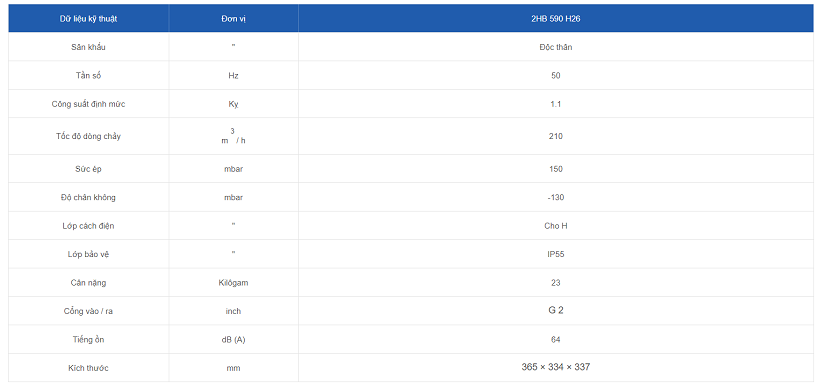Select the '365 × 334 × 337' dimensions value

point(555,367)
